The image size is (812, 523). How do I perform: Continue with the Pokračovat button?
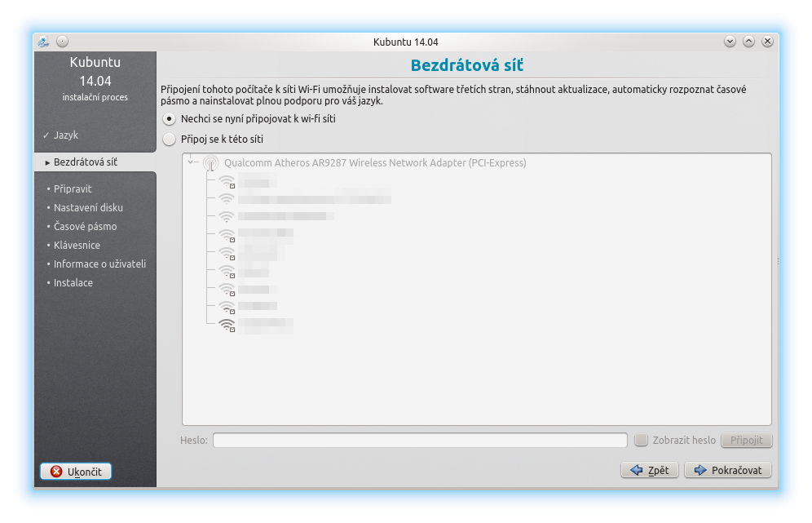(x=727, y=470)
